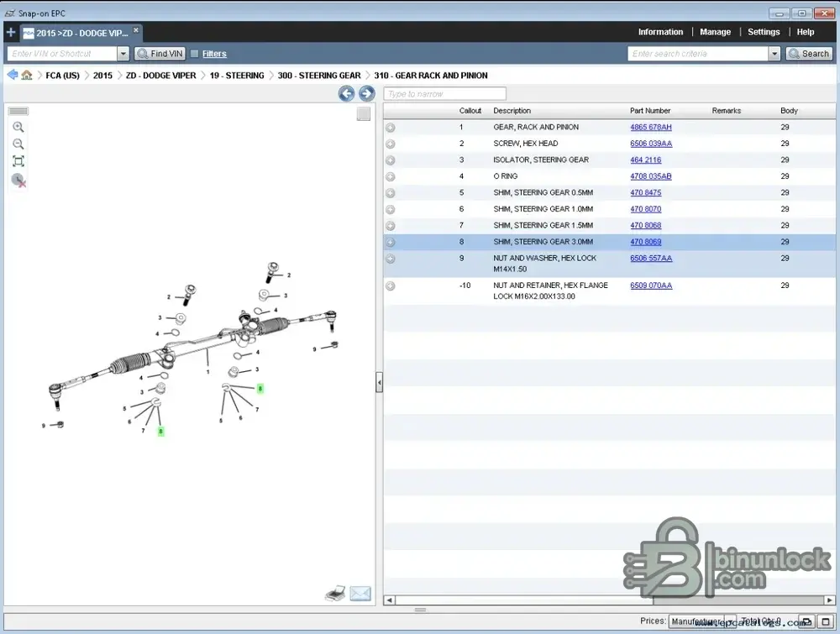Viewport: 840px width, 634px height.
Task: Open the Information menu
Action: (660, 32)
